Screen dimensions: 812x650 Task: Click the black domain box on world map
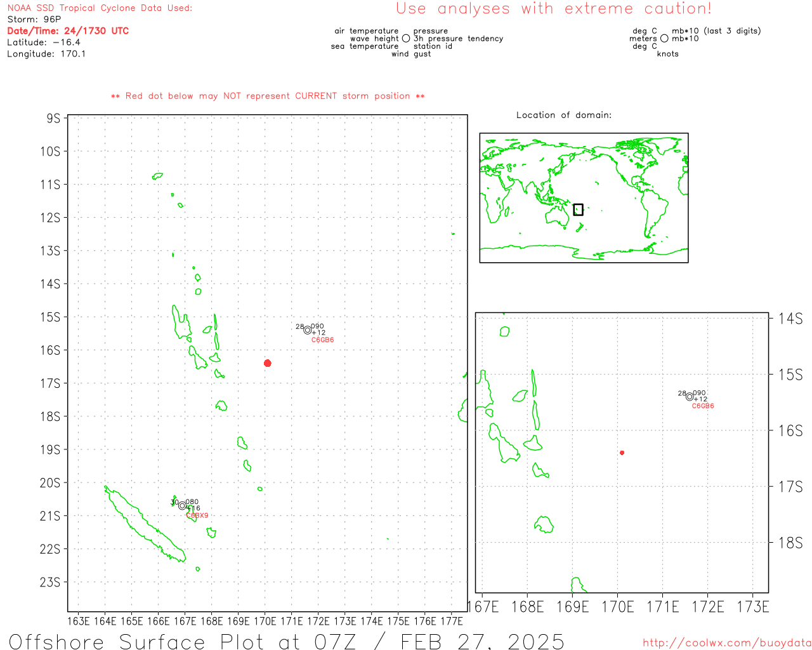[578, 209]
